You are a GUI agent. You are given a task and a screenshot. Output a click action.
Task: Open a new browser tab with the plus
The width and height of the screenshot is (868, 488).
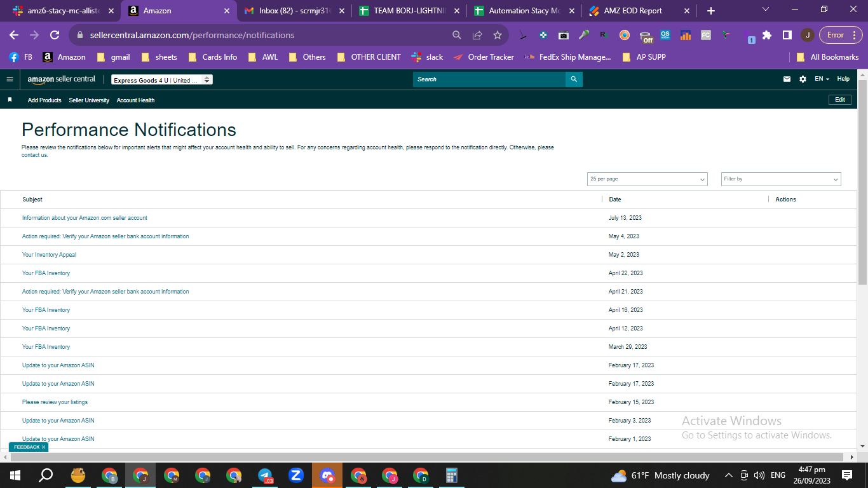tap(711, 11)
